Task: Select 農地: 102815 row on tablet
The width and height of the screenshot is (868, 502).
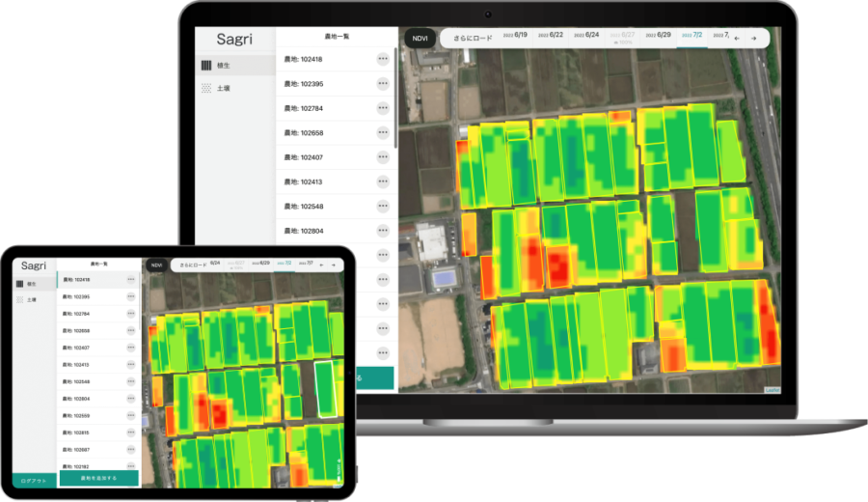Action: click(x=98, y=432)
